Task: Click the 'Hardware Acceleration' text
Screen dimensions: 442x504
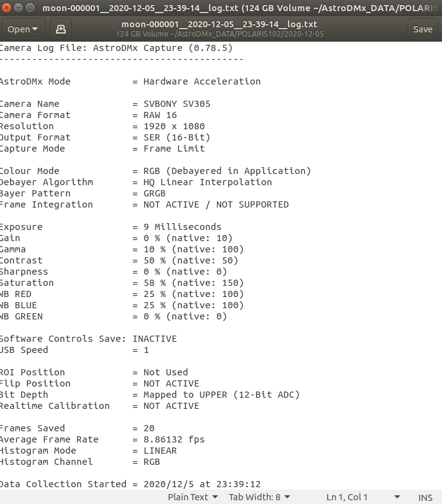Action: point(202,81)
